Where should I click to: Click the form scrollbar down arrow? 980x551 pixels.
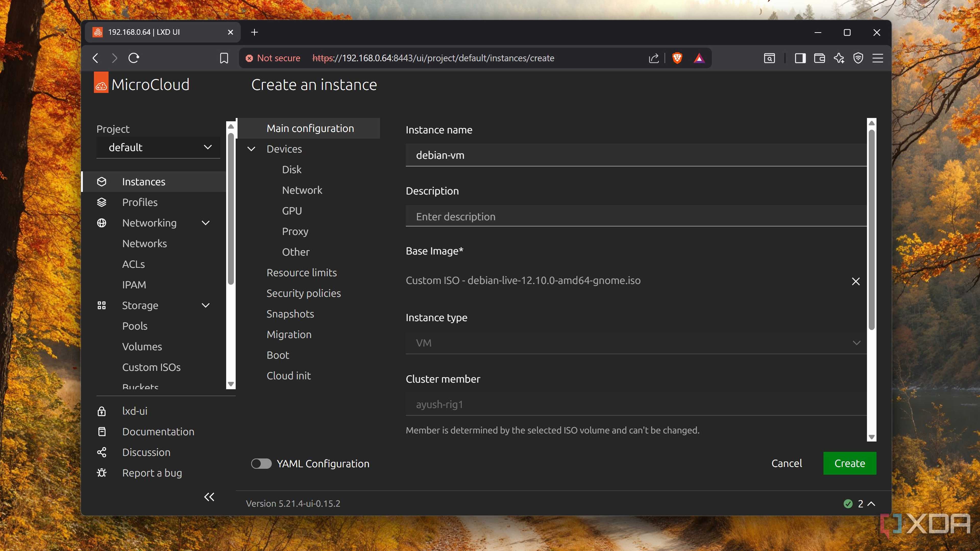point(872,437)
